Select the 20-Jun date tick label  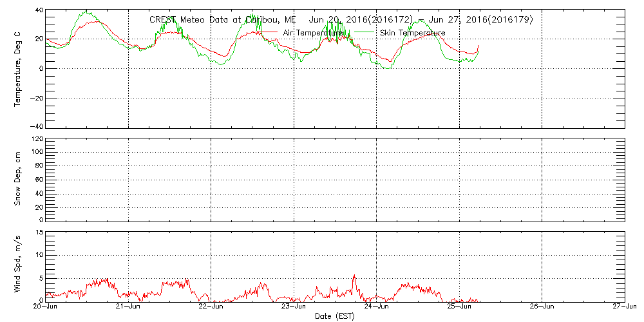pyautogui.click(x=46, y=307)
